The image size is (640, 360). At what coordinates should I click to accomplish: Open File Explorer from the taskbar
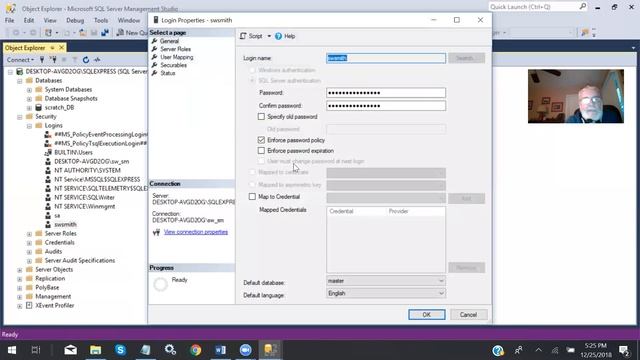pos(96,350)
